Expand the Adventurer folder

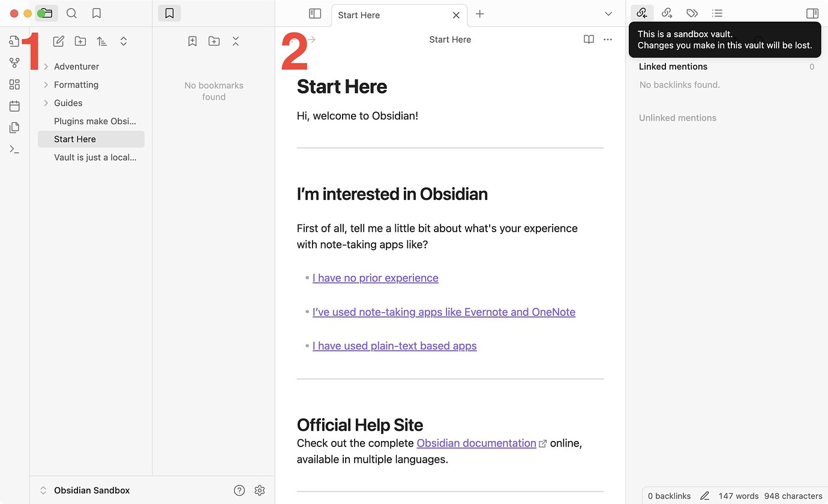tap(46, 67)
